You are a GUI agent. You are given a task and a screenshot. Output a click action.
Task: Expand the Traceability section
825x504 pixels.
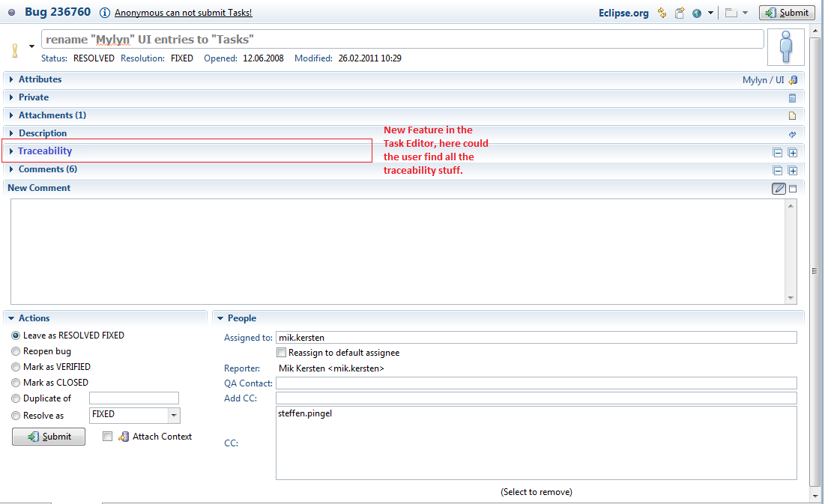point(11,151)
